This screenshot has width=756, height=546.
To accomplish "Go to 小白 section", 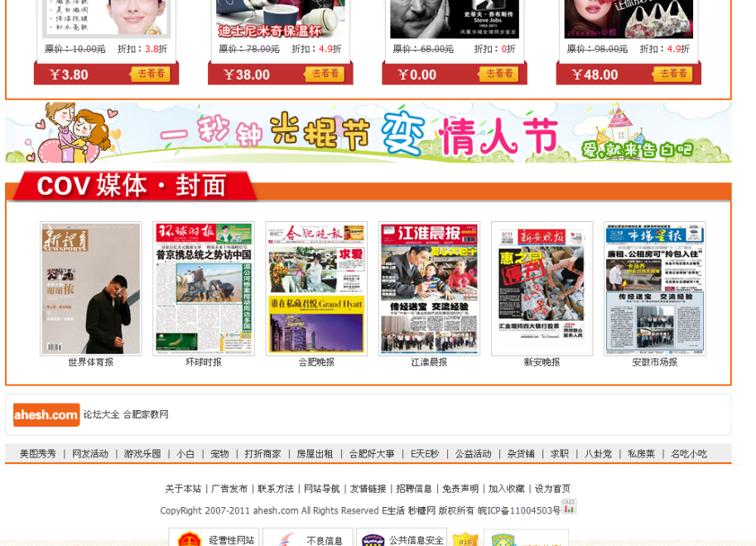I will coord(185,454).
